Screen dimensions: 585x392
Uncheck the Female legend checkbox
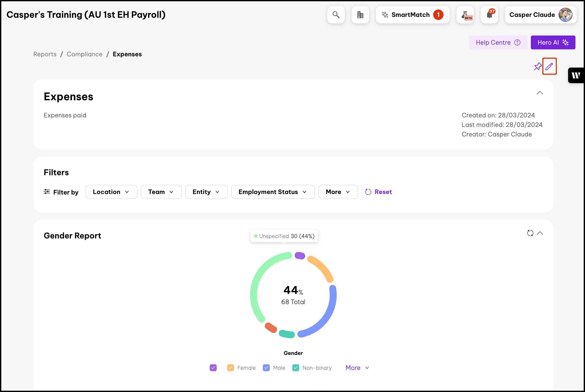[230, 368]
